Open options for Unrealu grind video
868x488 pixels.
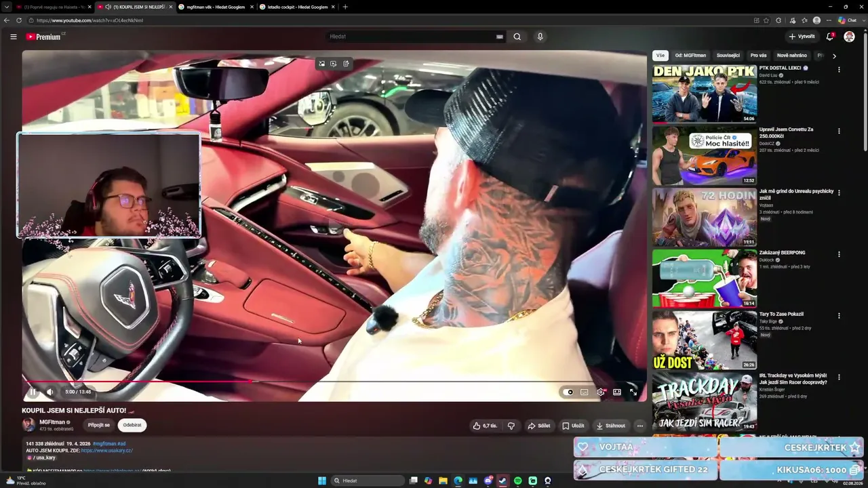839,192
